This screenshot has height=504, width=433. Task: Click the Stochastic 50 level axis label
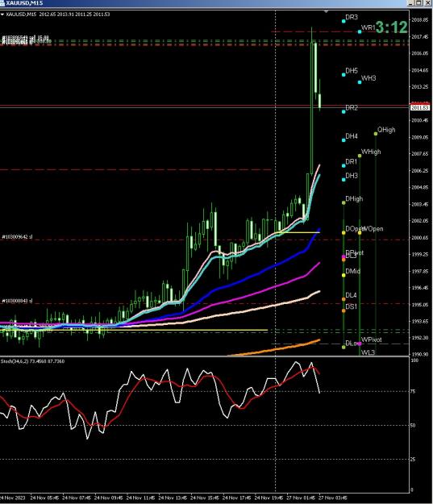coord(414,425)
